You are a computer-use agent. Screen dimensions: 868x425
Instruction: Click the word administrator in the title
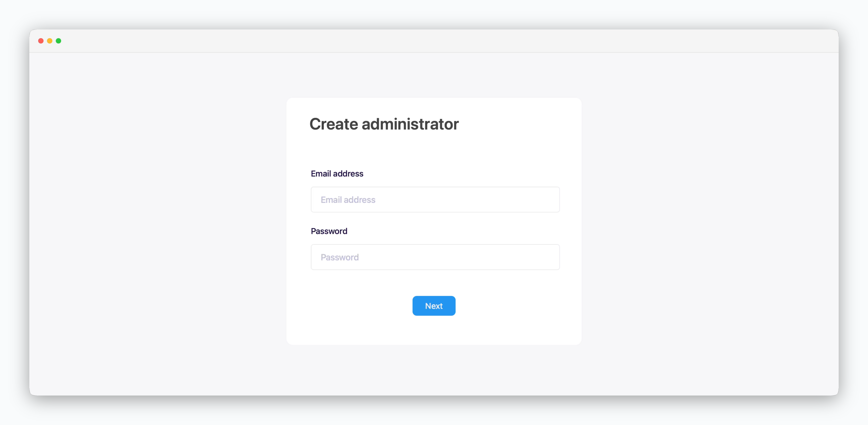click(410, 124)
